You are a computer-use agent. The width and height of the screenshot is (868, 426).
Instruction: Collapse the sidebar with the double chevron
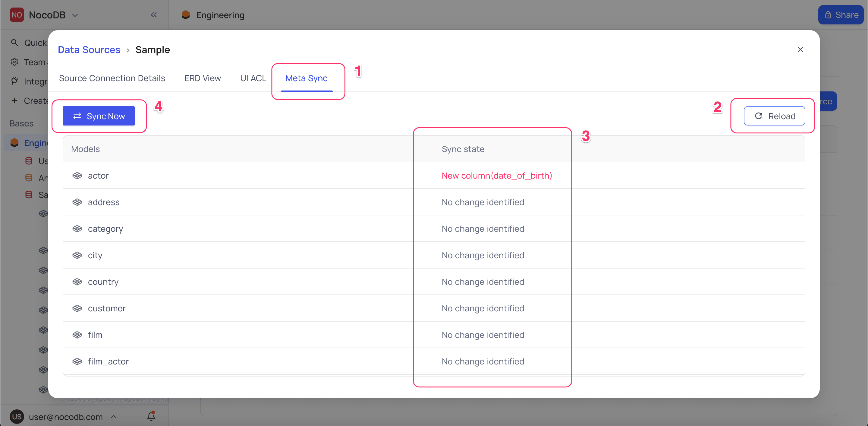[x=154, y=15]
